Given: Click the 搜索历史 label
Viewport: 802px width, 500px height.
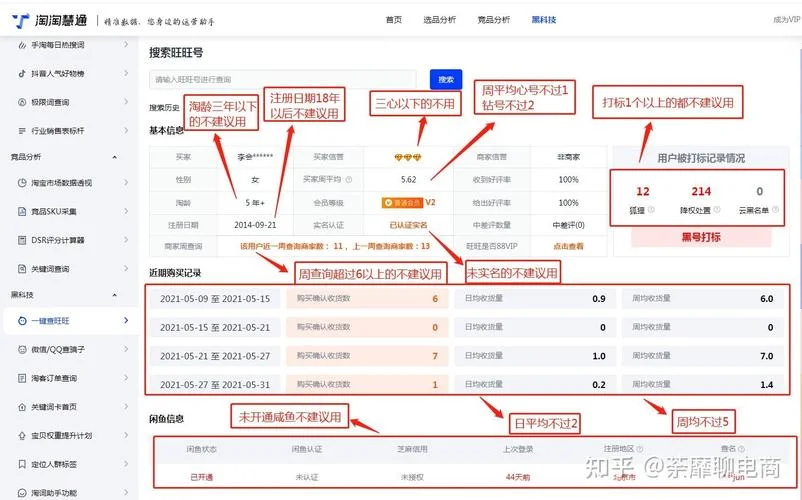Looking at the screenshot, I should [x=164, y=107].
